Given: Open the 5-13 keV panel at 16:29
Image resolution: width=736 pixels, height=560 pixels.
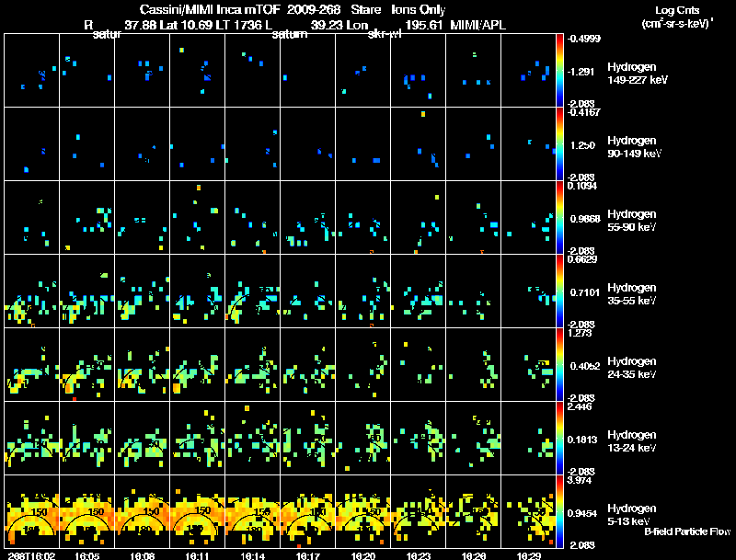Looking at the screenshot, I should point(528,511).
